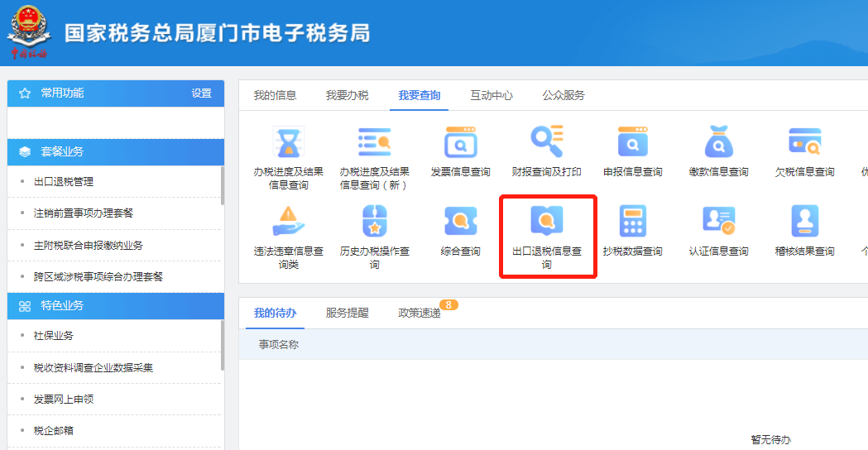Switch to 服务提醒 tab
This screenshot has height=450, width=868.
(347, 314)
